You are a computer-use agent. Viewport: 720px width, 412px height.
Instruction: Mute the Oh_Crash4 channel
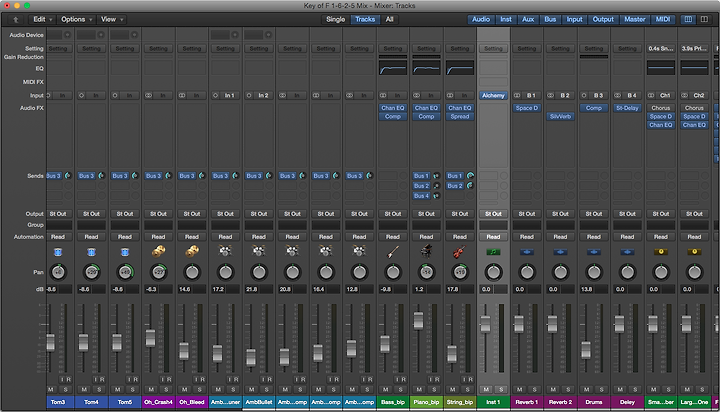point(151,389)
